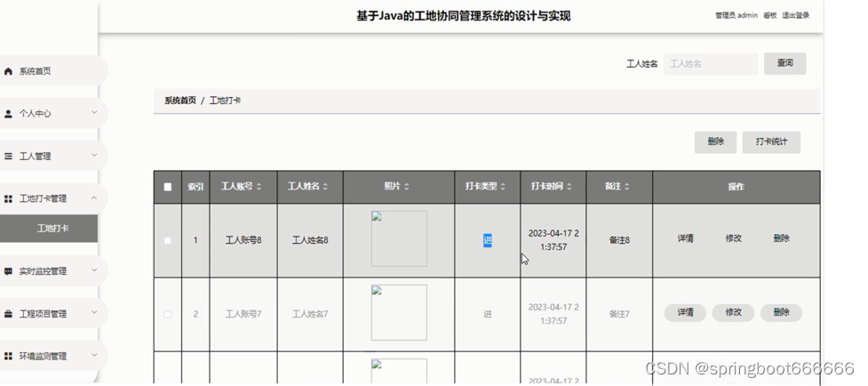Screen dimensions: 868x386
Task: Click the 打卡时间 cell of row 1
Action: (553, 240)
